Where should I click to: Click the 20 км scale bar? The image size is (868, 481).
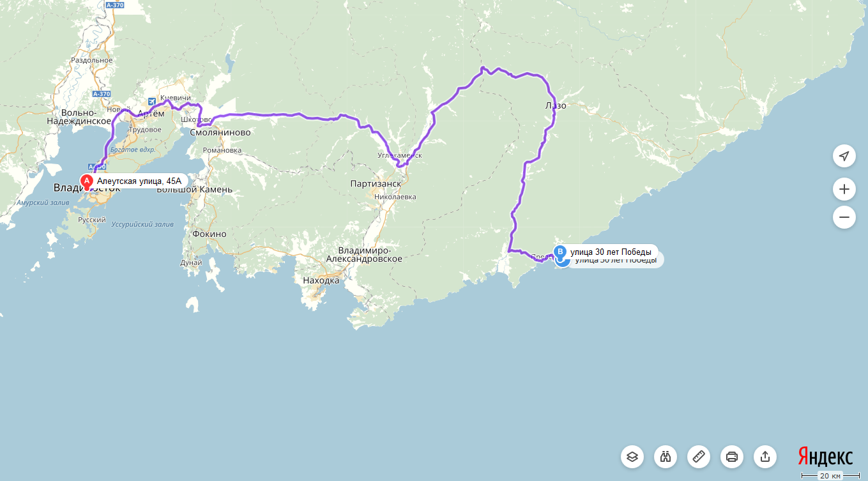pyautogui.click(x=830, y=475)
